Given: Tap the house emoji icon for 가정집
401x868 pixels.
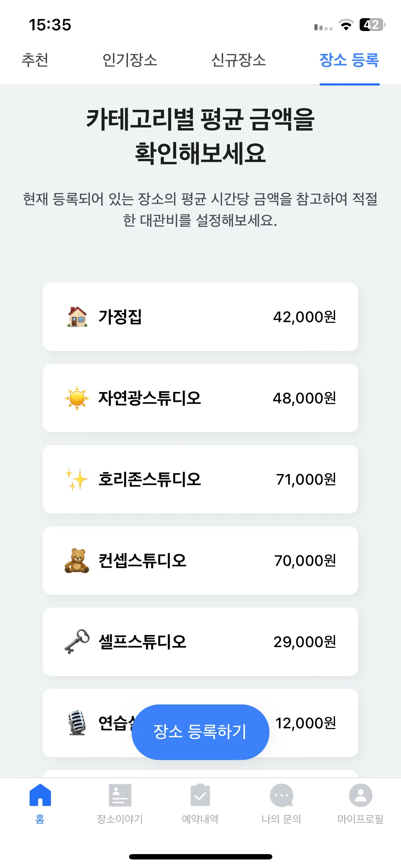Looking at the screenshot, I should [77, 317].
